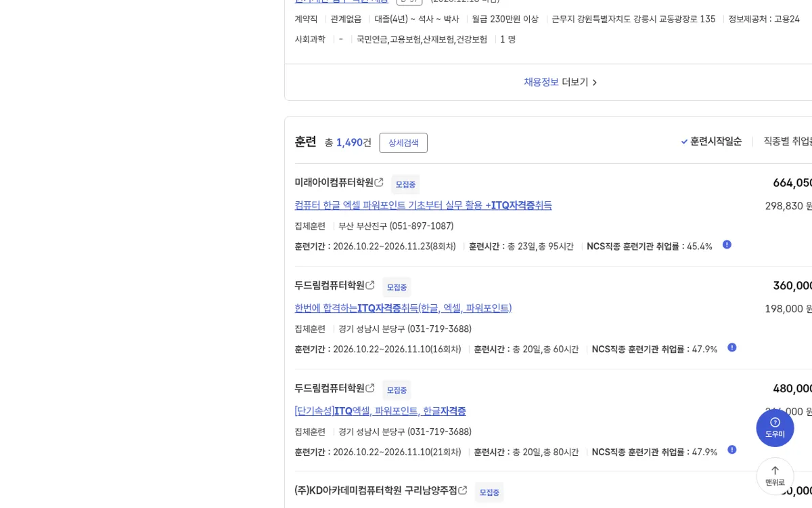Click 198,000 원 price text

(x=788, y=309)
